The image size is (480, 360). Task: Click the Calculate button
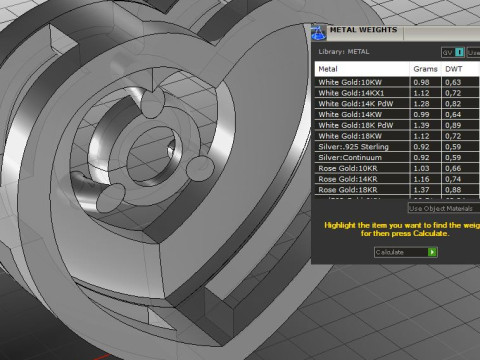tap(406, 252)
